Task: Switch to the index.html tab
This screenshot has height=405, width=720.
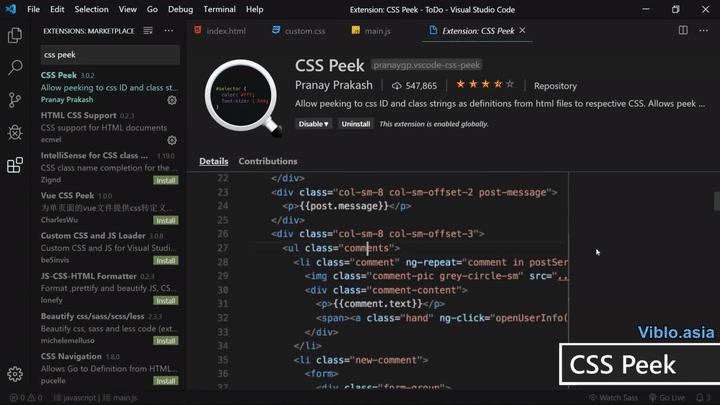Action: (220, 31)
